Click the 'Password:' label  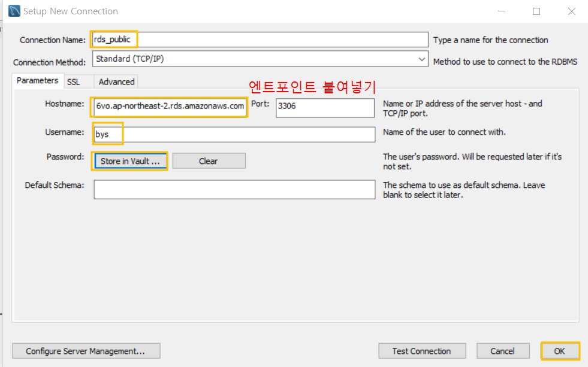click(65, 156)
